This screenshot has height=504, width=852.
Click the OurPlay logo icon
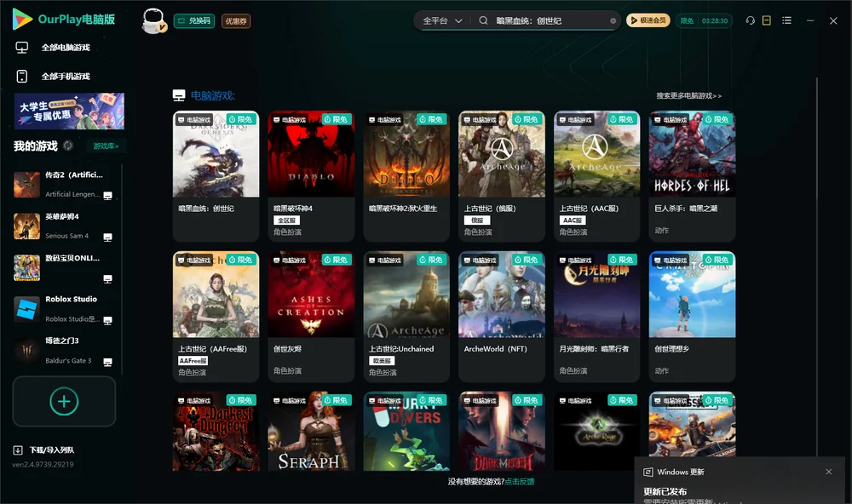pyautogui.click(x=22, y=20)
